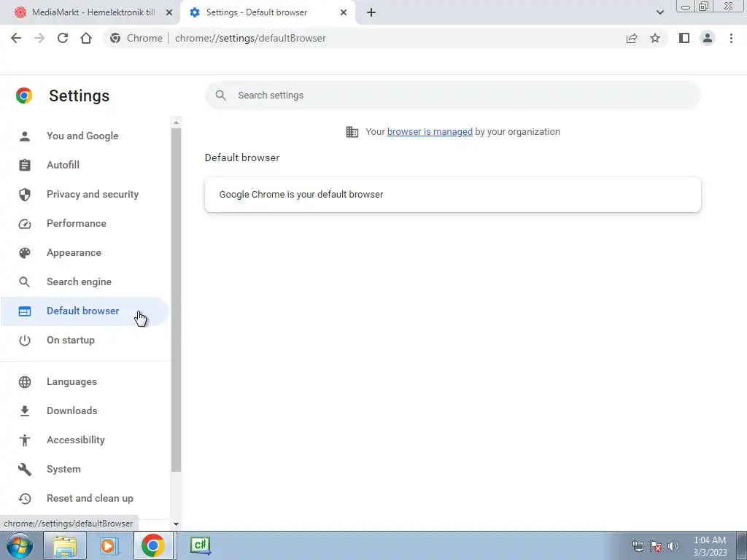Click the Languages globe icon
The width and height of the screenshot is (747, 560).
click(x=25, y=382)
